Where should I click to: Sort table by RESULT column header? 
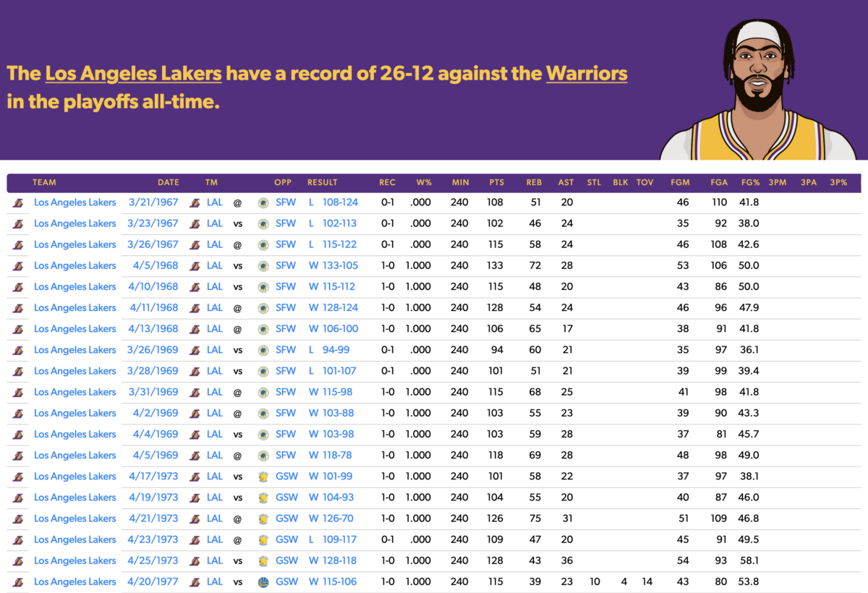tap(323, 182)
